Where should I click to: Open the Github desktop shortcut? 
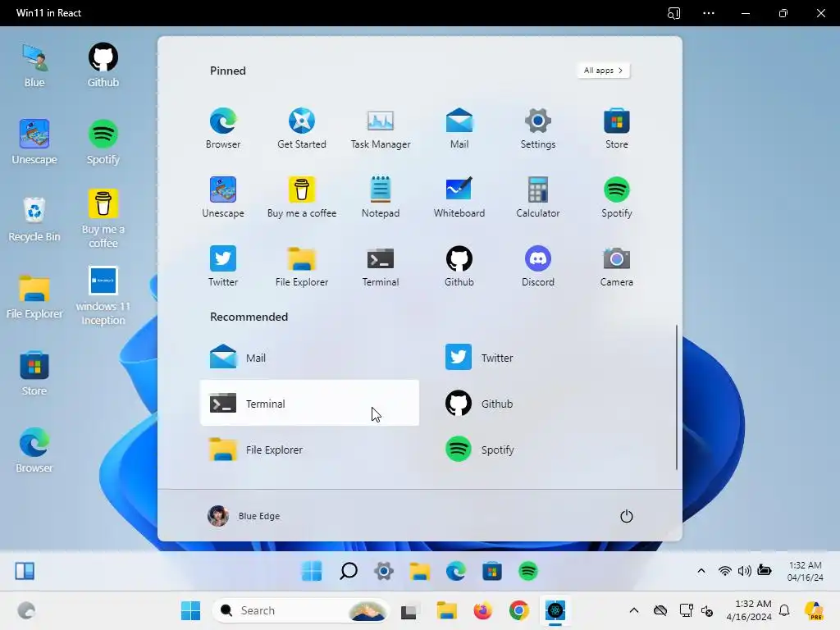[103, 66]
